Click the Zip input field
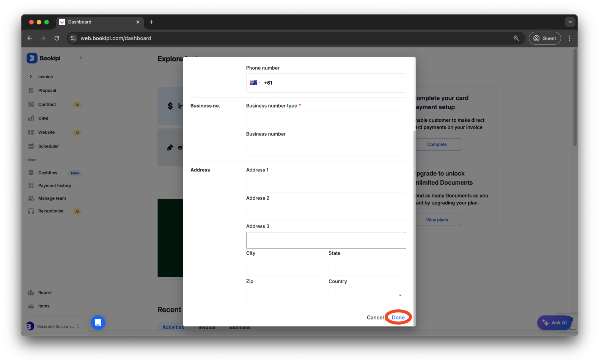599x364 pixels. (285, 295)
